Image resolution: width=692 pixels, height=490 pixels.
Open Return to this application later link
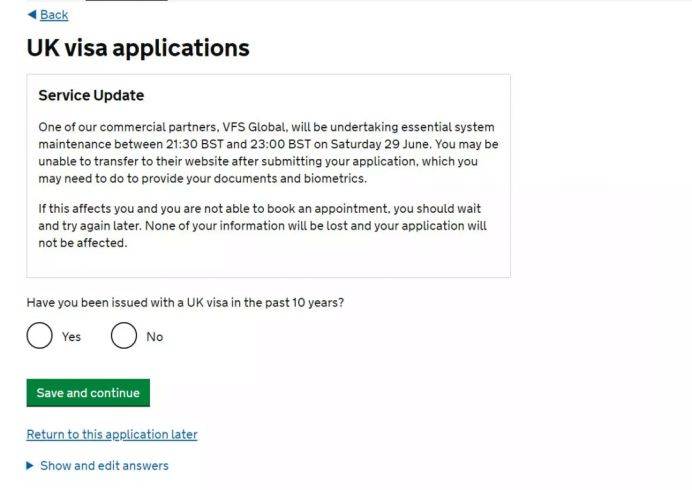112,435
